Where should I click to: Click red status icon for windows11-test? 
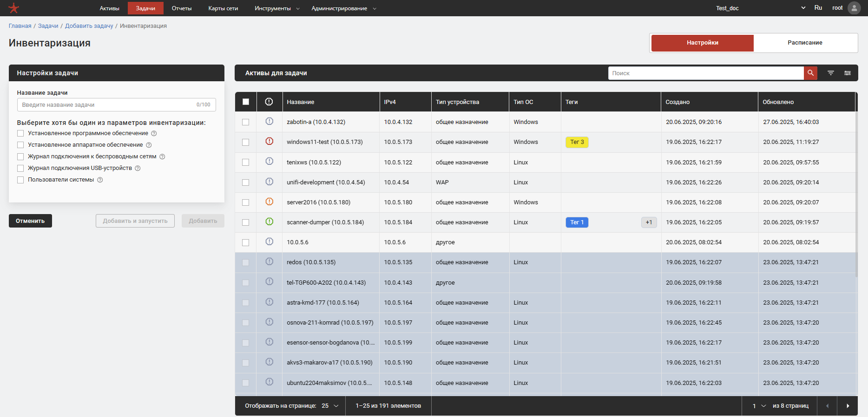click(269, 141)
